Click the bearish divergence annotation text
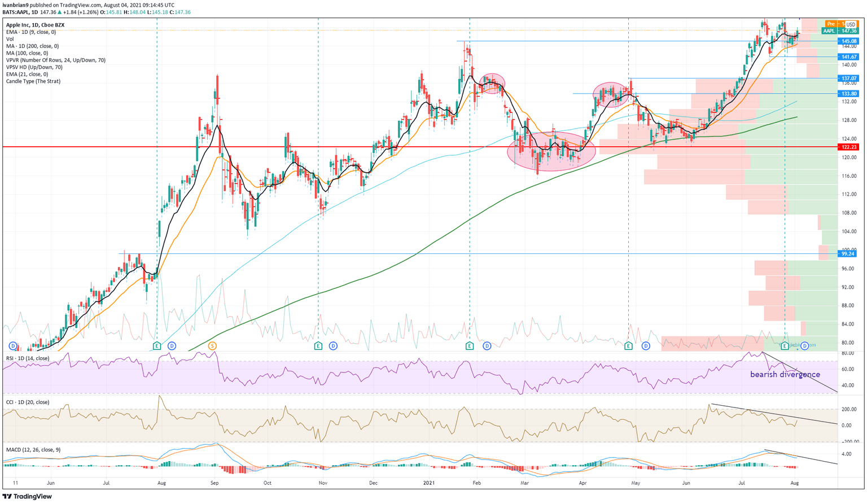The image size is (867, 504). pos(785,374)
